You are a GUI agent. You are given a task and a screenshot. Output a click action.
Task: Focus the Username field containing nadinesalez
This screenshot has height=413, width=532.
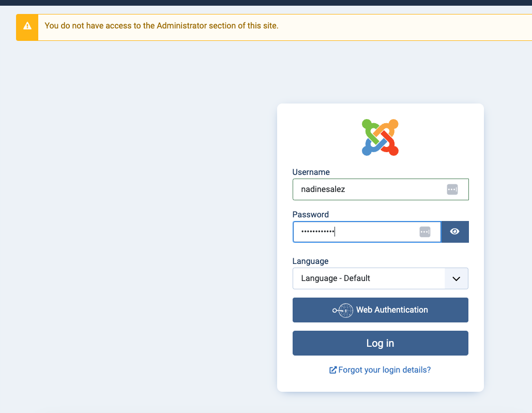tap(381, 189)
